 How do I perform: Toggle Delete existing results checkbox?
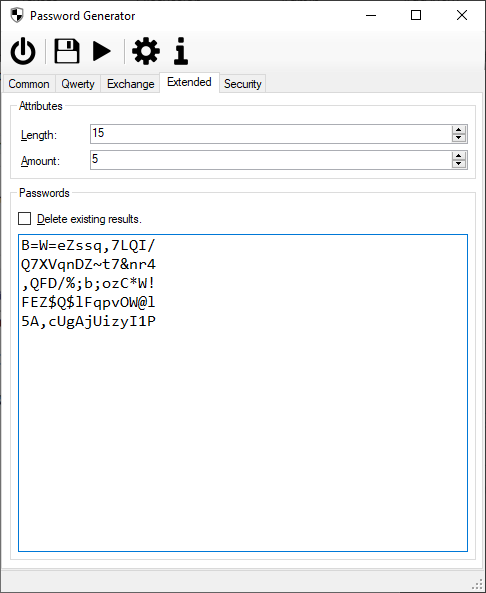(25, 219)
